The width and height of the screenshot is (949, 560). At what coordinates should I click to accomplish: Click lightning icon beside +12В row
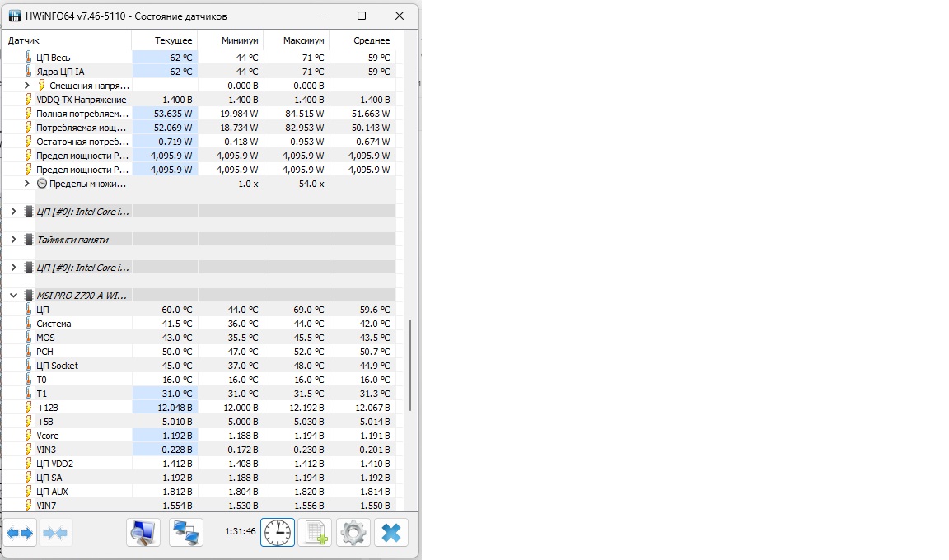[x=29, y=408]
